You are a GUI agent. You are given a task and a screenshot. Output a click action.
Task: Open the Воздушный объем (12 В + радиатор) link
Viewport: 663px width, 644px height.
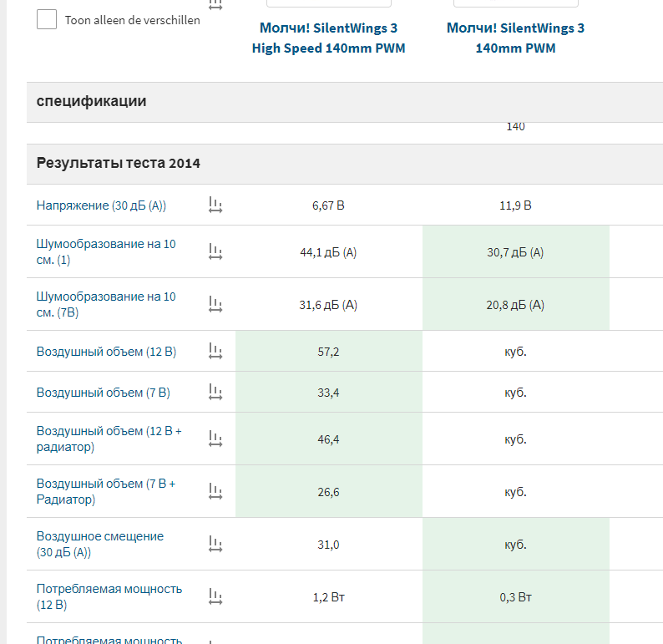109,439
